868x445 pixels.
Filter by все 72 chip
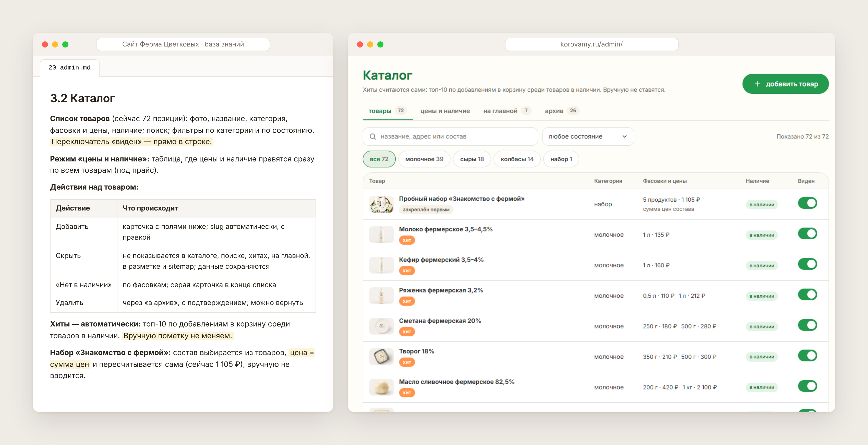379,159
